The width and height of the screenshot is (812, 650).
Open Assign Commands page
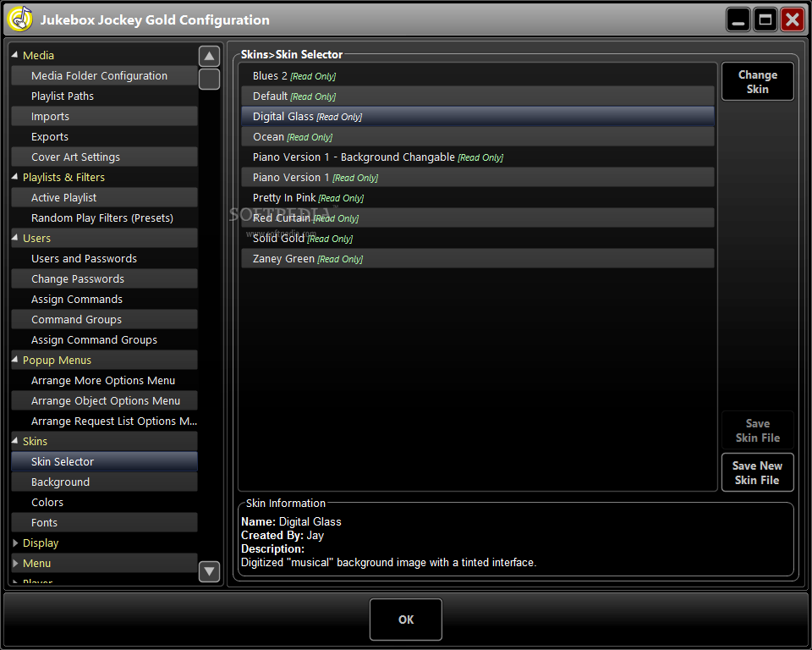click(x=104, y=299)
